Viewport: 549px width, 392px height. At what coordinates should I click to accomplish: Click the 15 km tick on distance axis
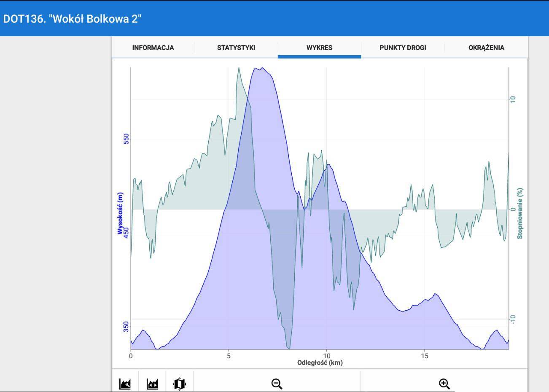point(424,356)
